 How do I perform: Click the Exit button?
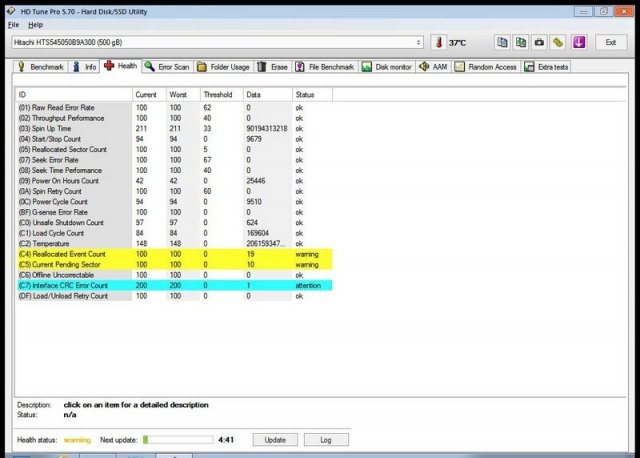610,43
